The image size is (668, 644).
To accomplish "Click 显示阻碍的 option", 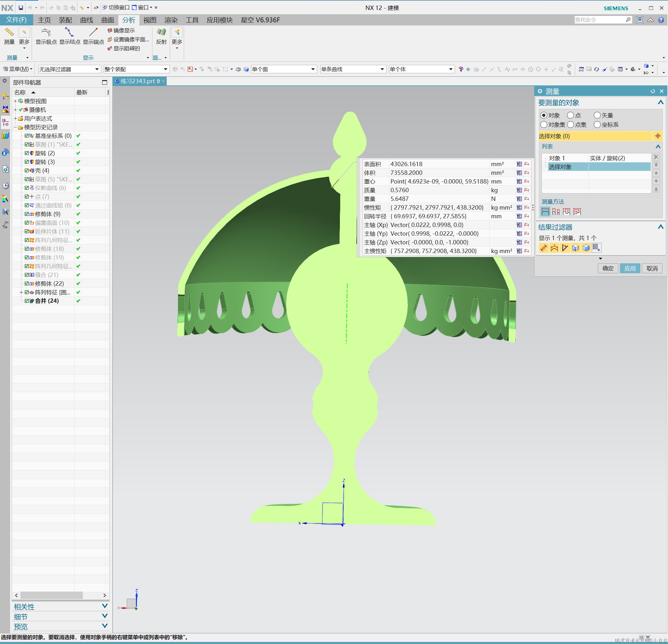I will coord(124,48).
